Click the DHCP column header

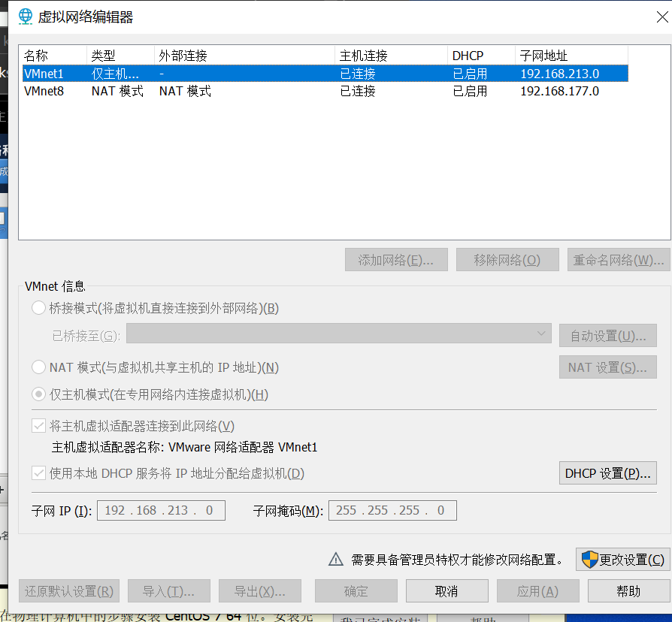coord(481,56)
